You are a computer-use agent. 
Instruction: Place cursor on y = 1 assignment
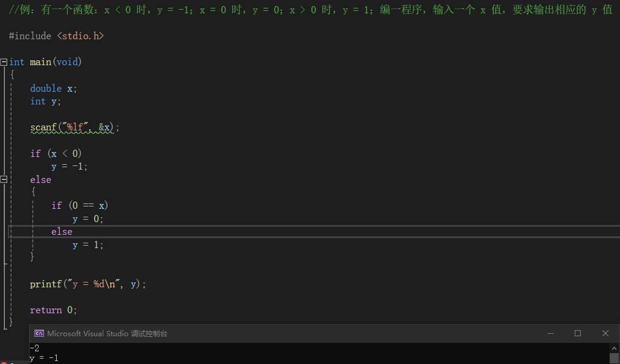(88, 245)
